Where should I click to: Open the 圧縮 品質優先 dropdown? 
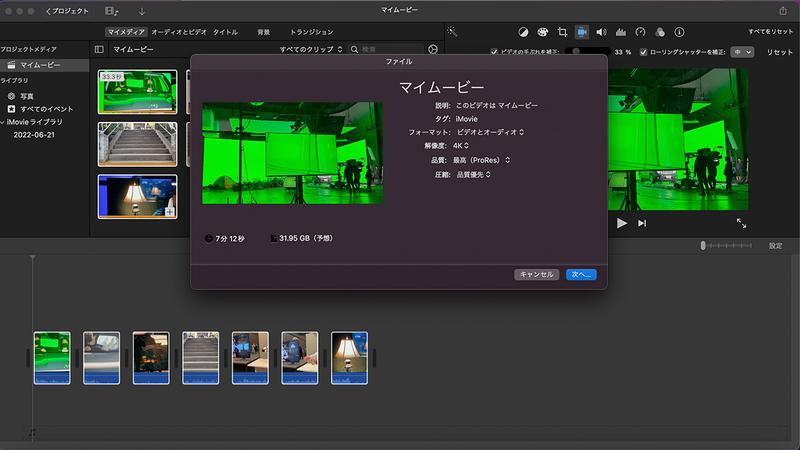pos(473,174)
